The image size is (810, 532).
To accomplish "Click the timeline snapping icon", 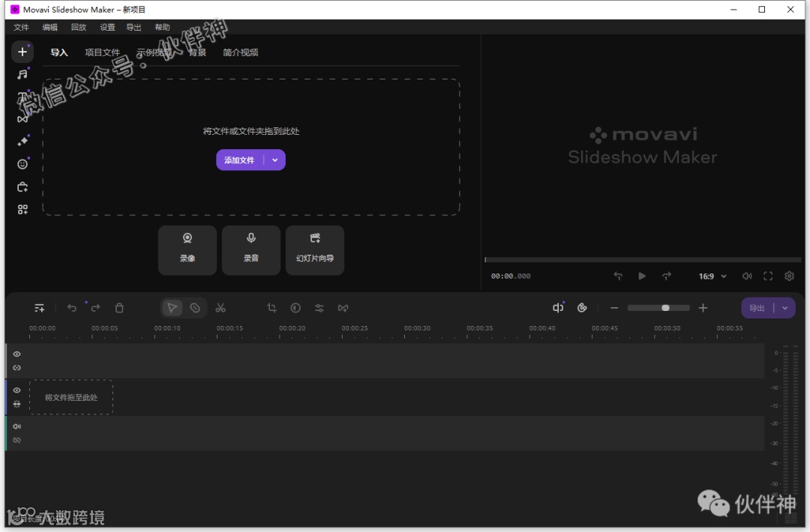I will coord(582,308).
